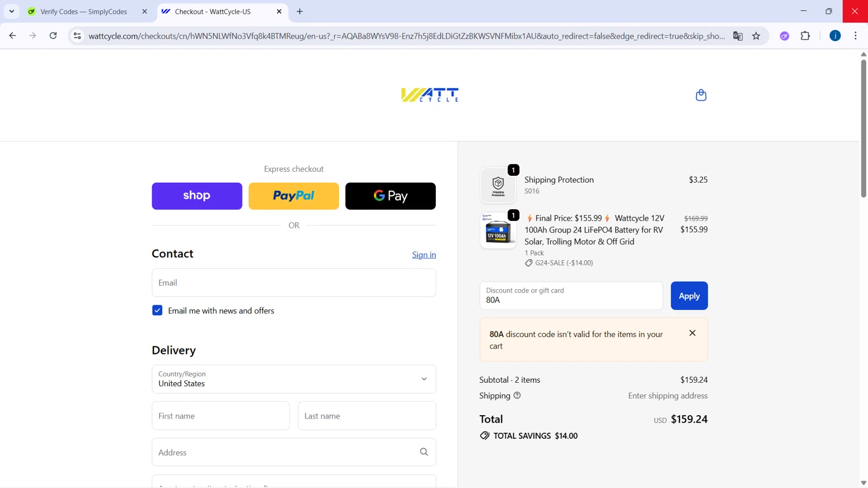
Task: Click the page vertical scrollbar
Action: coord(863,128)
